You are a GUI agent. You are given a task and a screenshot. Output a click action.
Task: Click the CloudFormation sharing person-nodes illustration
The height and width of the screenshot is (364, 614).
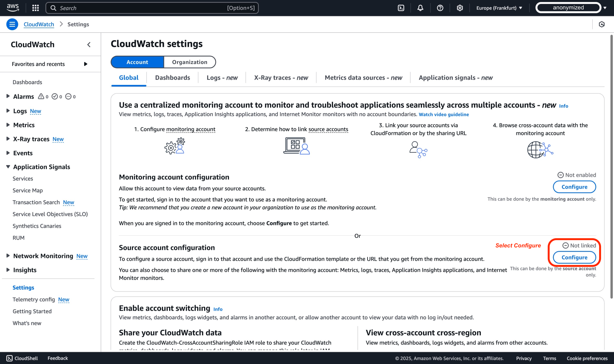pos(418,150)
